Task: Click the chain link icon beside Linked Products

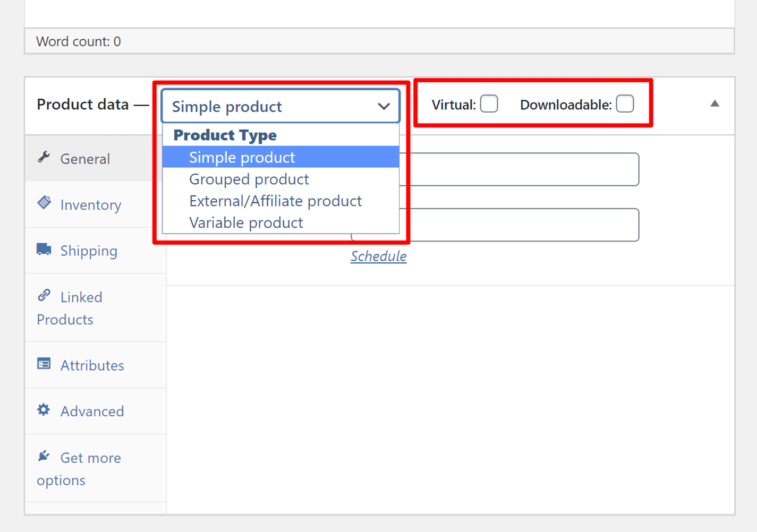Action: [44, 295]
